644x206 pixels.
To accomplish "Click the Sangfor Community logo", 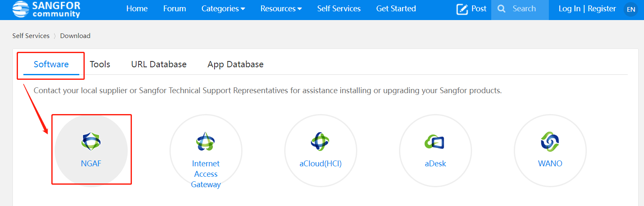I will point(46,9).
